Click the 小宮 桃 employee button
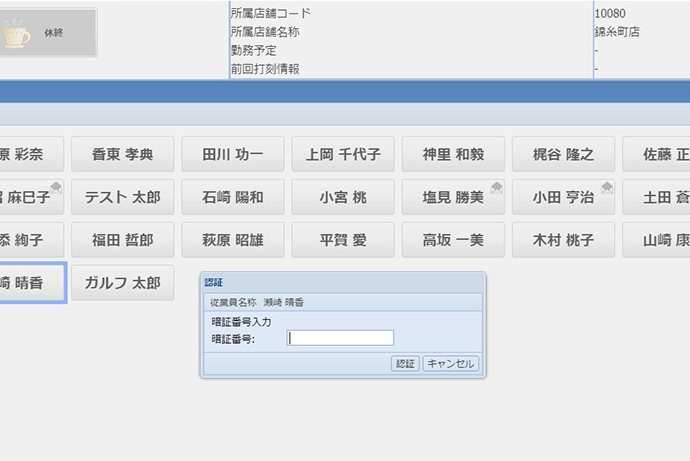Image resolution: width=690 pixels, height=461 pixels. [343, 198]
